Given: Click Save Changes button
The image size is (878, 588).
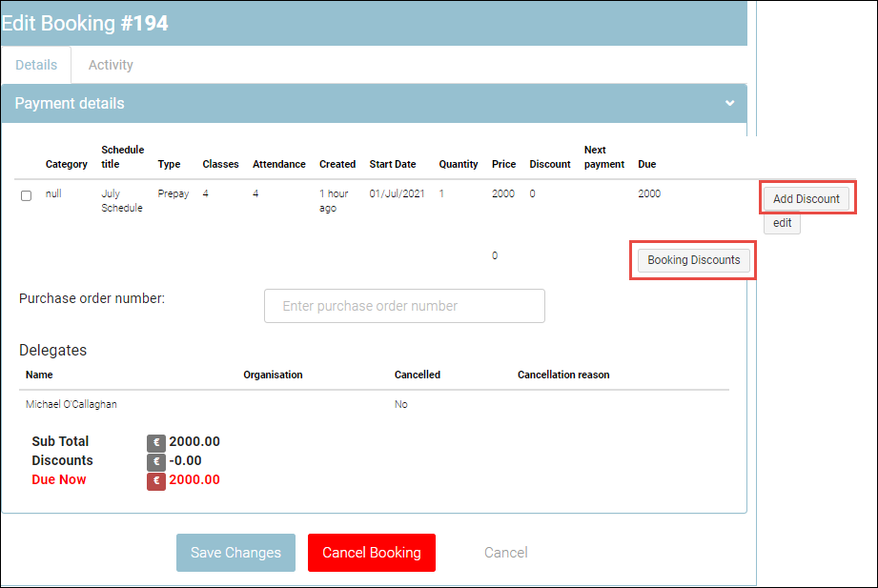Looking at the screenshot, I should (235, 553).
